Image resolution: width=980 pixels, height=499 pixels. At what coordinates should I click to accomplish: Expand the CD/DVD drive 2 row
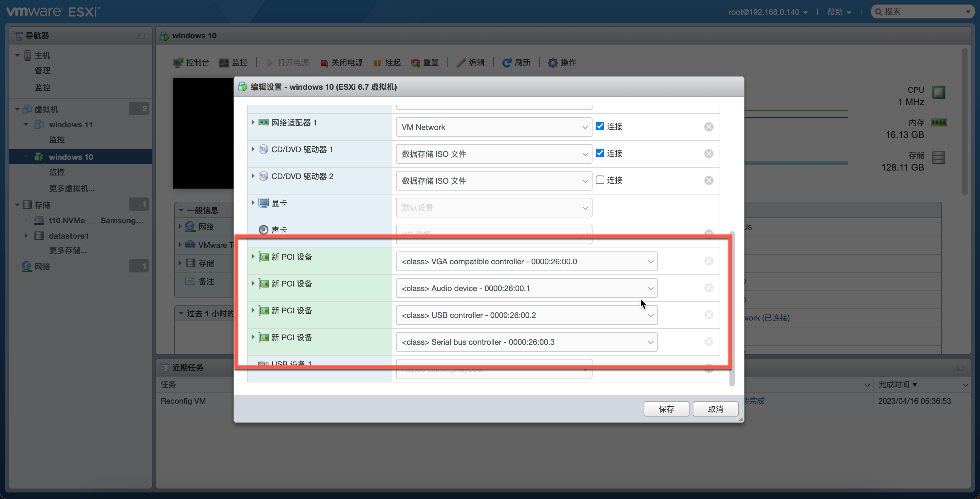[x=253, y=176]
